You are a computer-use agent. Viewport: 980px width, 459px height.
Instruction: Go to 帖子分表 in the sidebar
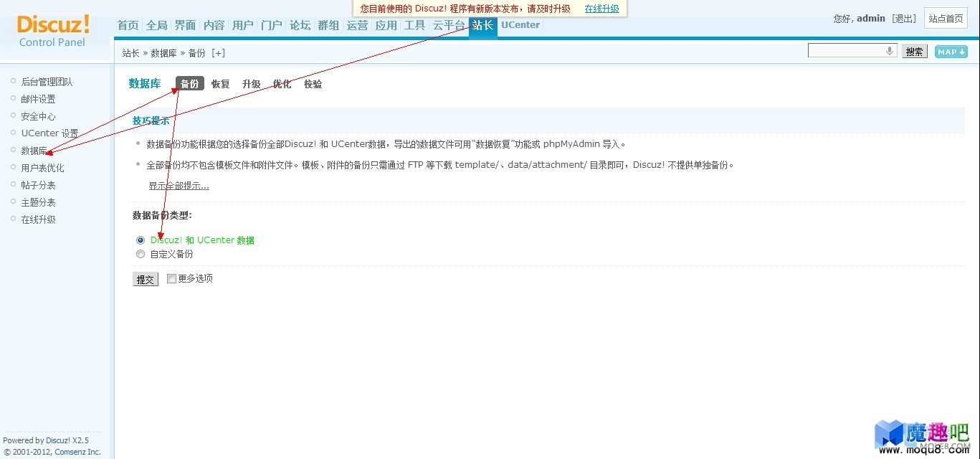point(38,185)
